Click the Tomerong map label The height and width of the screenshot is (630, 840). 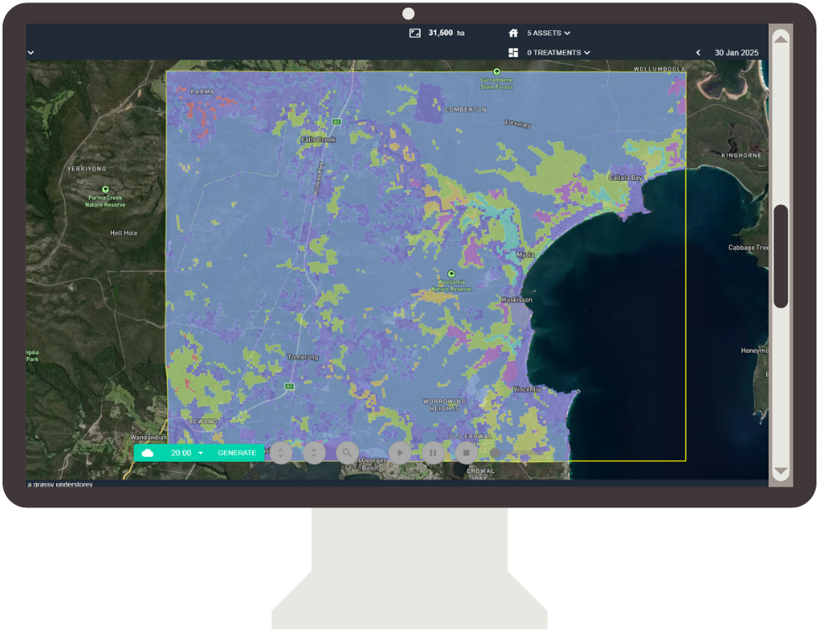coord(302,357)
